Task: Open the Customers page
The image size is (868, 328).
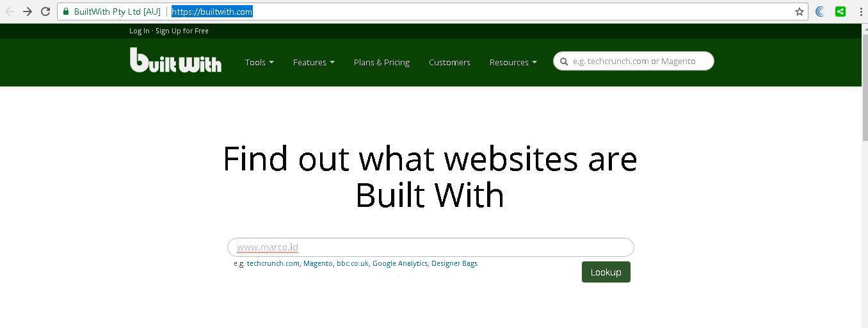Action: coord(449,62)
